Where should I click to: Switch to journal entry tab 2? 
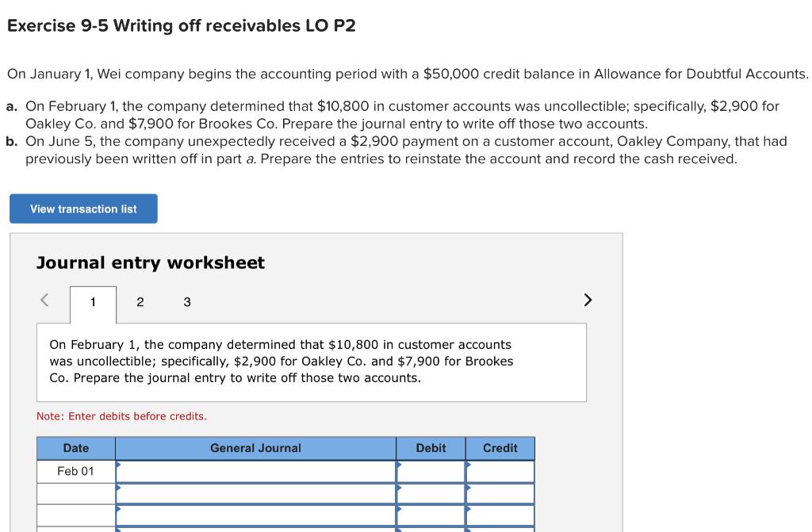[x=140, y=302]
